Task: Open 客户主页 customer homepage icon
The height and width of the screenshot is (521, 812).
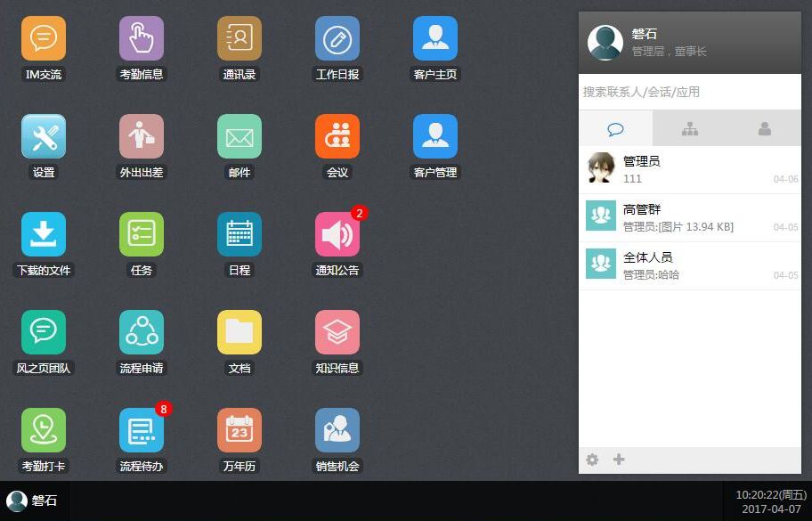Action: (x=435, y=38)
